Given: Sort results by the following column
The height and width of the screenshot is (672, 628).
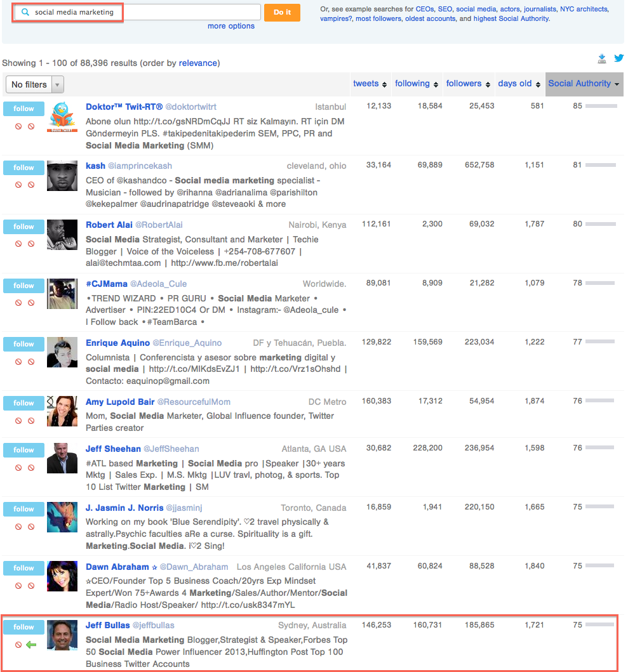Looking at the screenshot, I should pos(416,84).
